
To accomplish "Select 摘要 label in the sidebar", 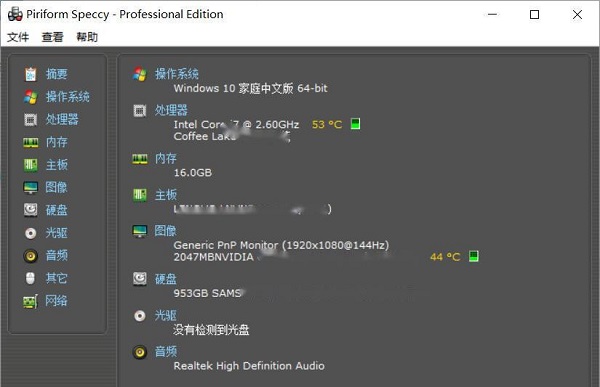I will point(57,73).
